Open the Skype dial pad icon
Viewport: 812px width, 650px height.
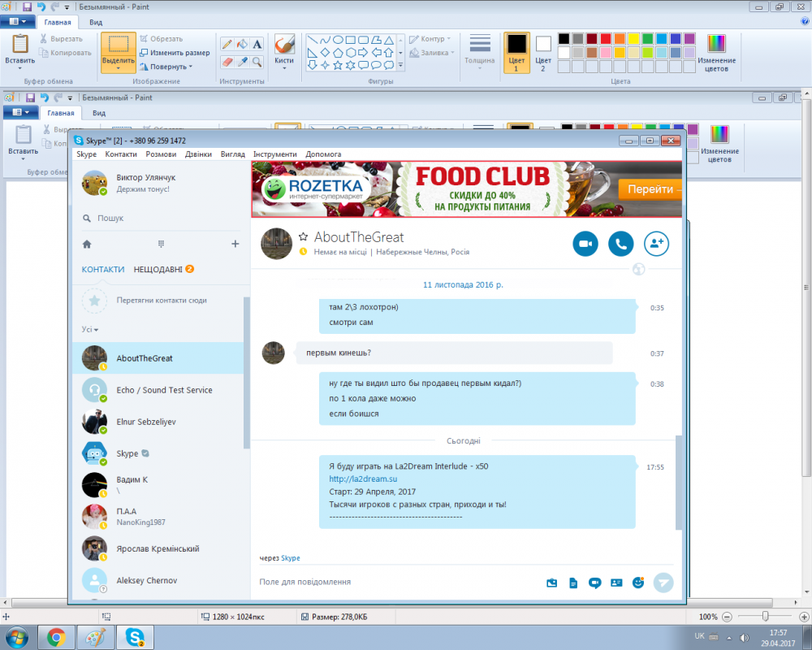click(161, 244)
